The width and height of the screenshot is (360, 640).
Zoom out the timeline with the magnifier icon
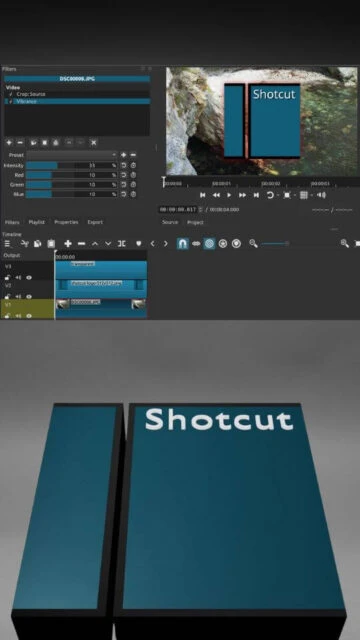click(253, 244)
